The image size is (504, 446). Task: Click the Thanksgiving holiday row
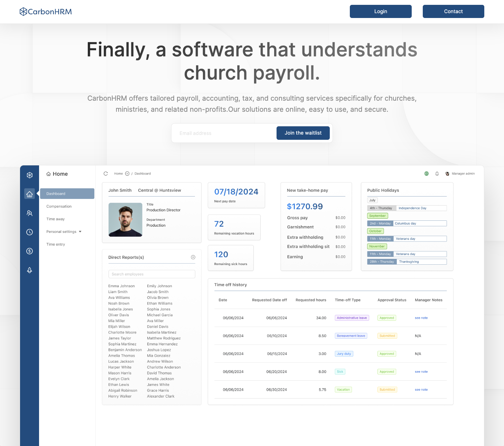407,262
